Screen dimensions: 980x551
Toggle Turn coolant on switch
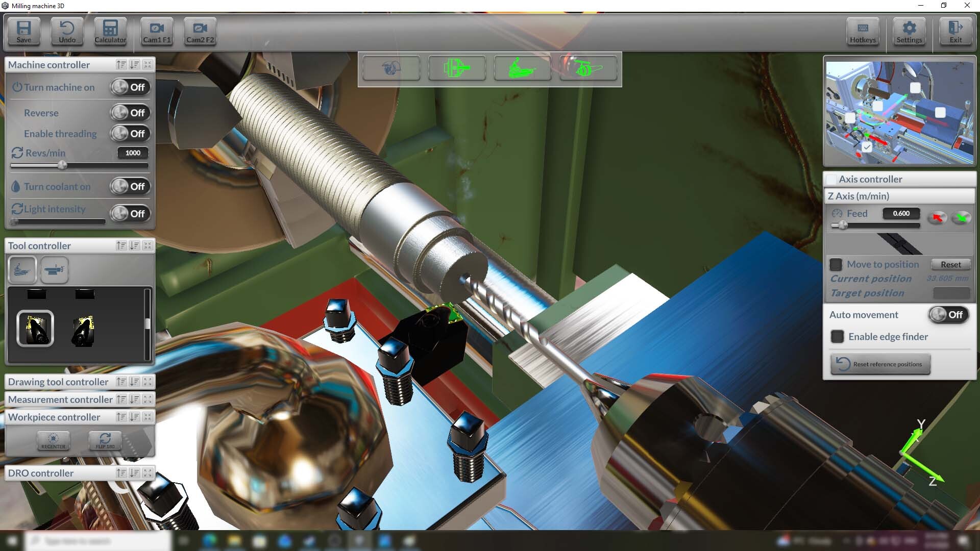[130, 187]
